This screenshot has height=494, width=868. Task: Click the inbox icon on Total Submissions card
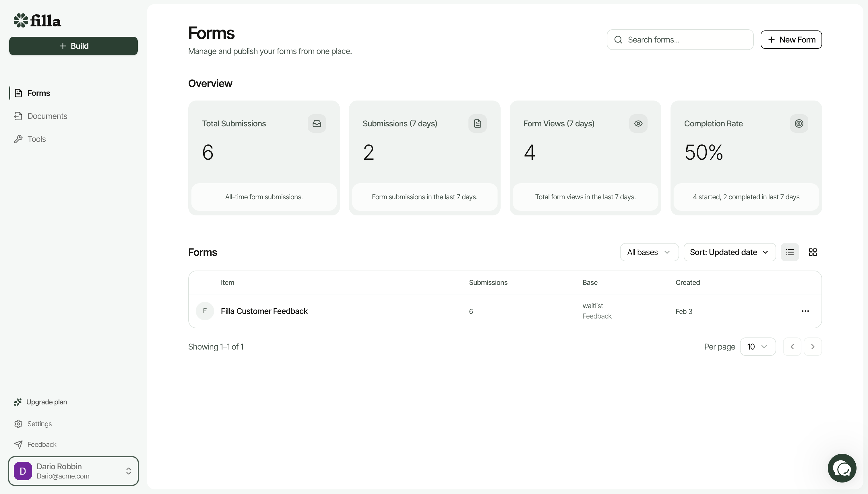[x=316, y=123]
